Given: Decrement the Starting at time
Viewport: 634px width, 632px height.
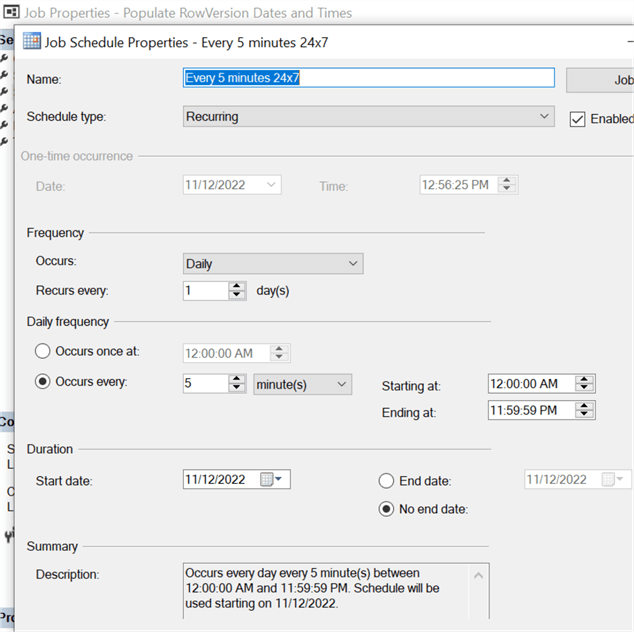Looking at the screenshot, I should (x=584, y=387).
